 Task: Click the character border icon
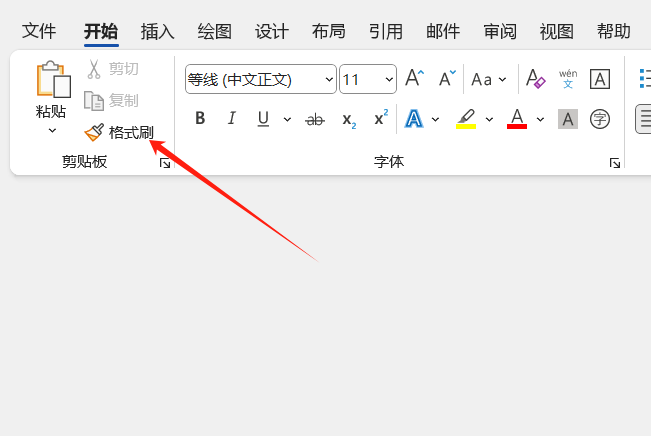600,79
